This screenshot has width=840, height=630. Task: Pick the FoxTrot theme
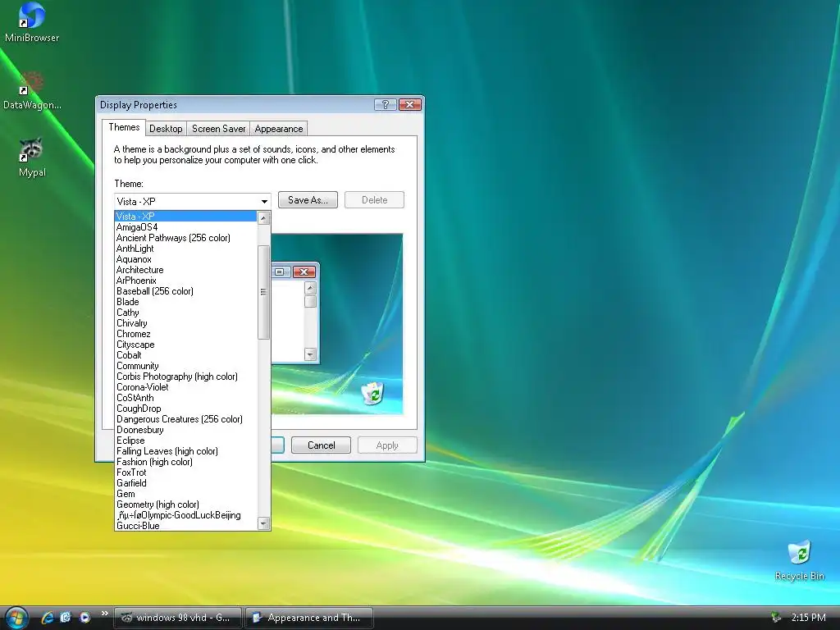(186, 472)
